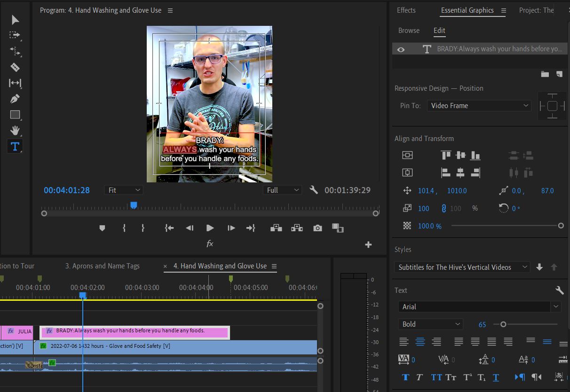Toggle Faux Bold text style
The width and height of the screenshot is (570, 392).
click(405, 377)
